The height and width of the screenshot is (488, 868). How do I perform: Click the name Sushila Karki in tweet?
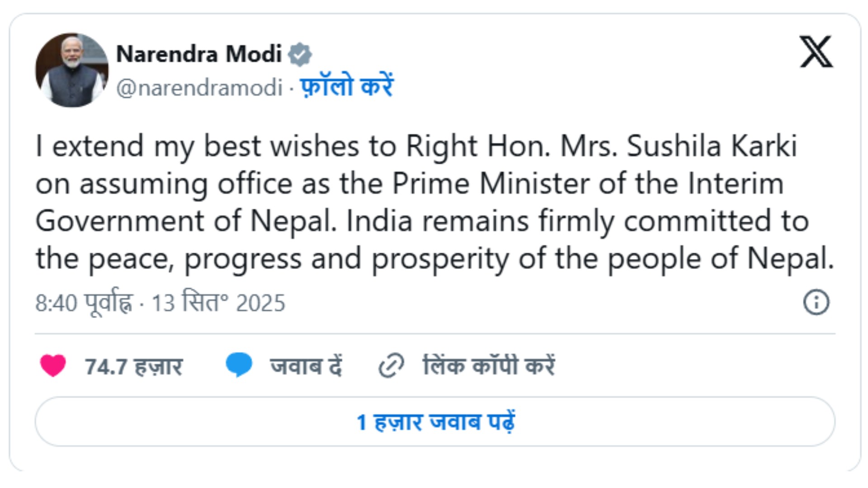(712, 146)
